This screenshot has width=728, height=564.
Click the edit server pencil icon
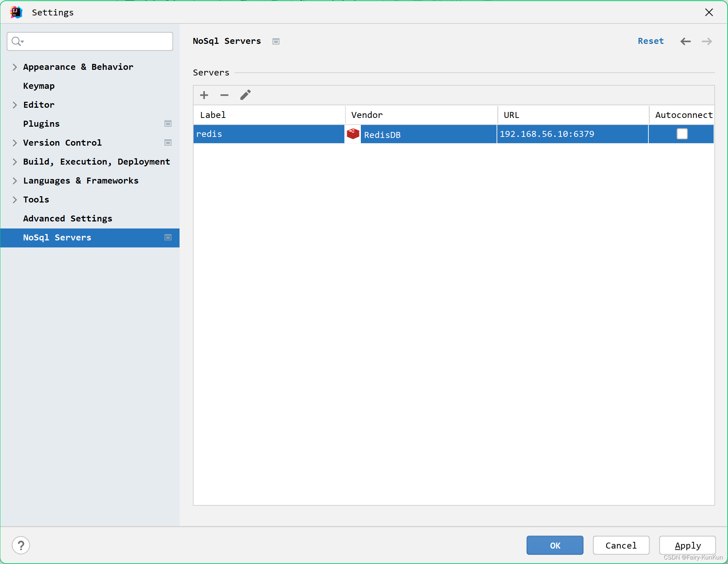(245, 95)
